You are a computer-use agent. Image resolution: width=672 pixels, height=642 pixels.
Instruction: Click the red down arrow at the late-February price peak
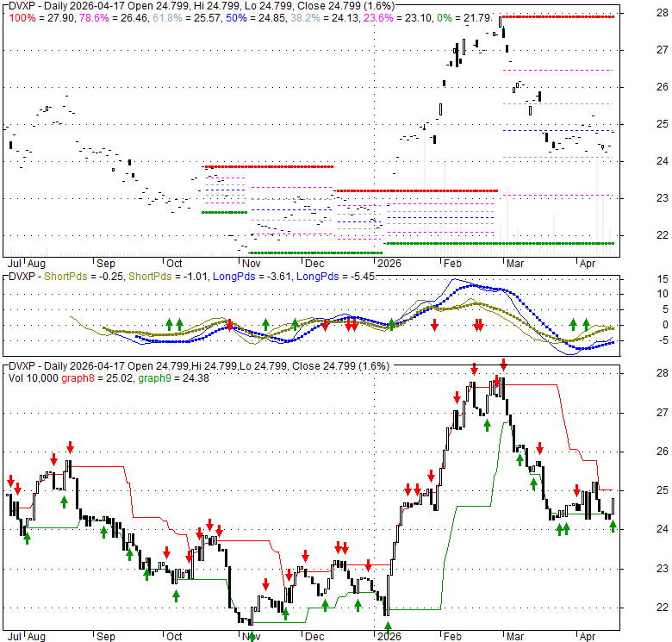(503, 365)
